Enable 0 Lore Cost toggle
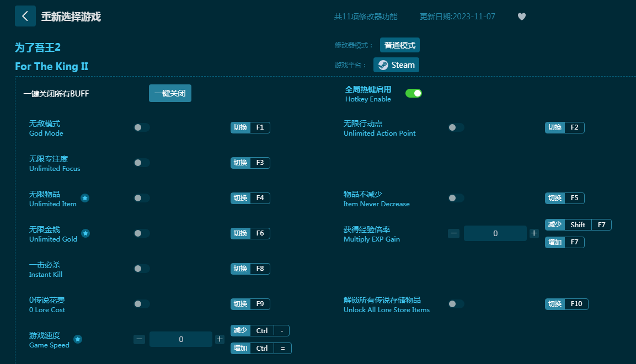Image resolution: width=636 pixels, height=364 pixels. point(142,303)
